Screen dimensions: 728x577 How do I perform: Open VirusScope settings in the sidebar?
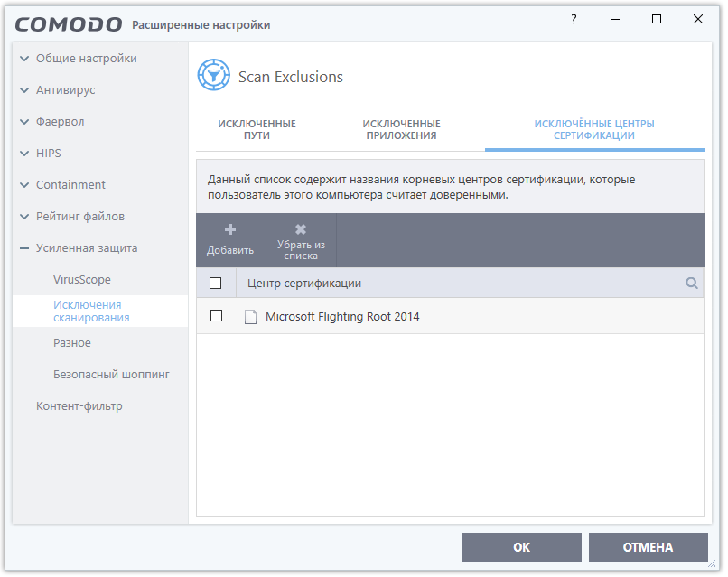[x=82, y=280]
